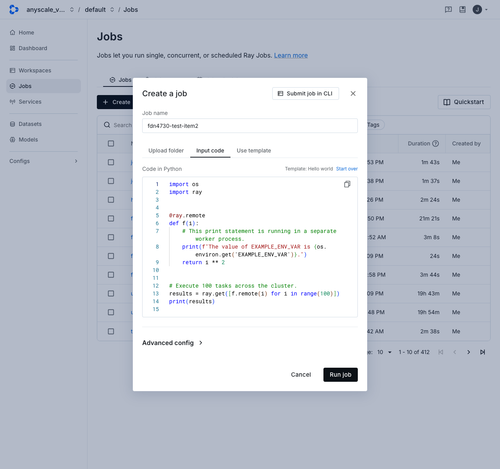The height and width of the screenshot is (469, 500).
Task: Check the row with duration 24s
Action: click(111, 256)
